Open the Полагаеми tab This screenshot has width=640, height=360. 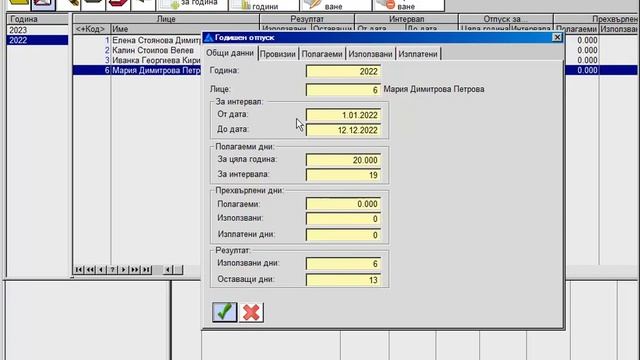(x=322, y=54)
